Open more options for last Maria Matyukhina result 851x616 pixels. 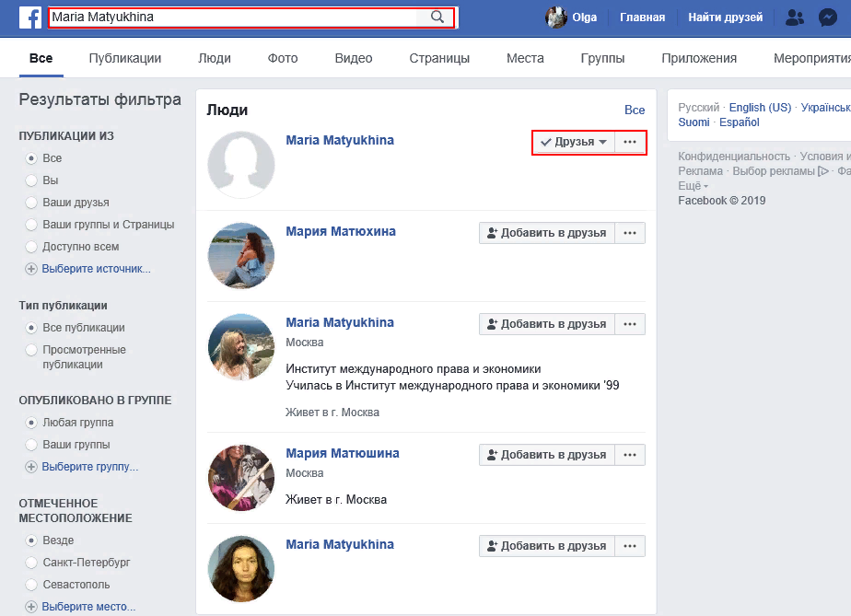630,546
